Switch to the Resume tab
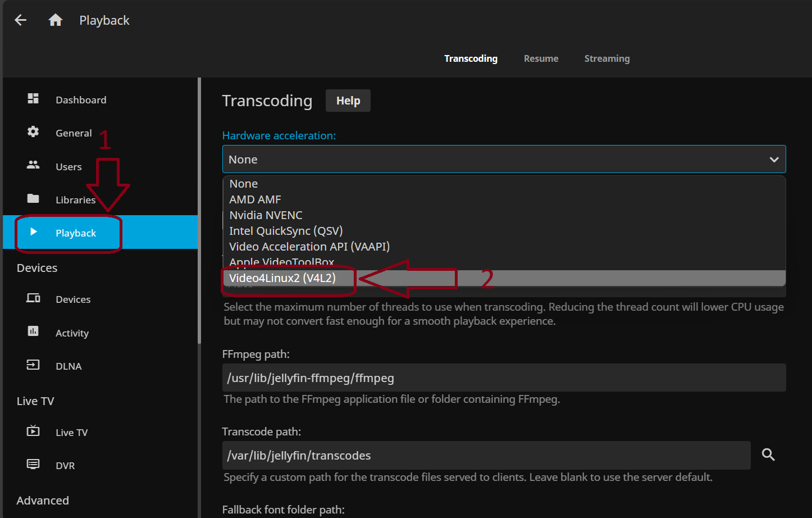The image size is (812, 518). tap(541, 58)
